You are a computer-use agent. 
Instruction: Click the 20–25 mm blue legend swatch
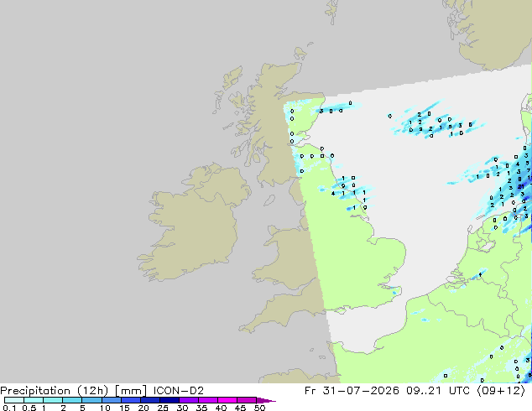pyautogui.click(x=150, y=400)
